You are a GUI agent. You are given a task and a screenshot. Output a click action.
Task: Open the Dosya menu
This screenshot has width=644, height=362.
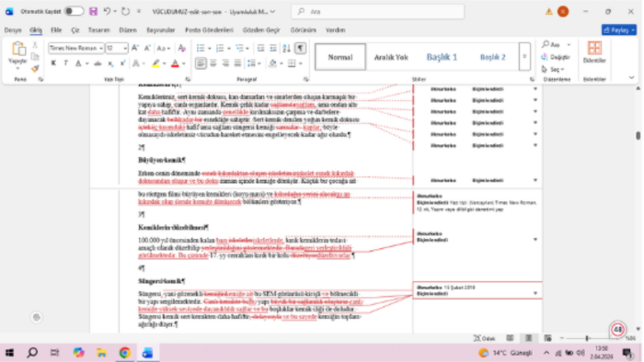(x=13, y=30)
